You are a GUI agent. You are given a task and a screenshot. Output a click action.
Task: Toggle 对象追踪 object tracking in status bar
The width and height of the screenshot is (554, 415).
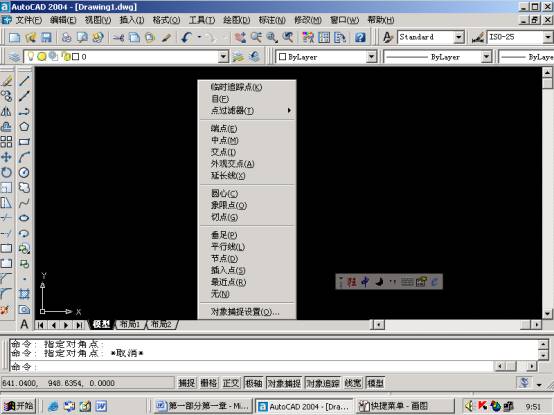click(323, 383)
